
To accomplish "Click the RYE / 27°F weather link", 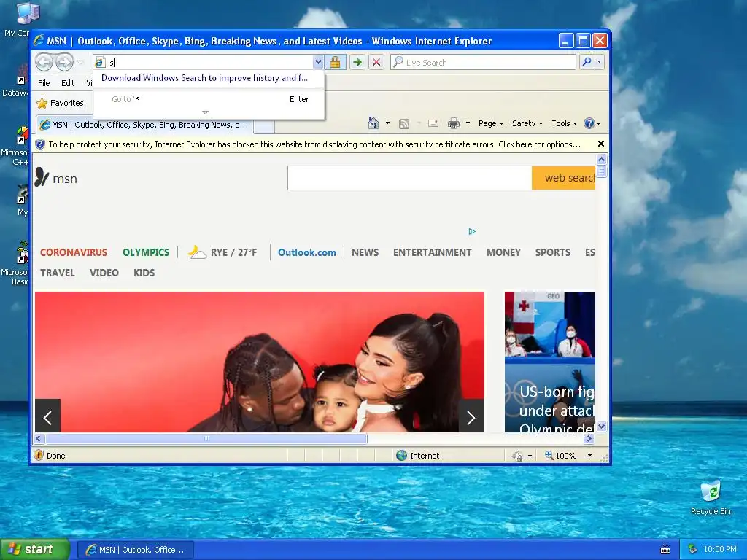I will [x=222, y=252].
